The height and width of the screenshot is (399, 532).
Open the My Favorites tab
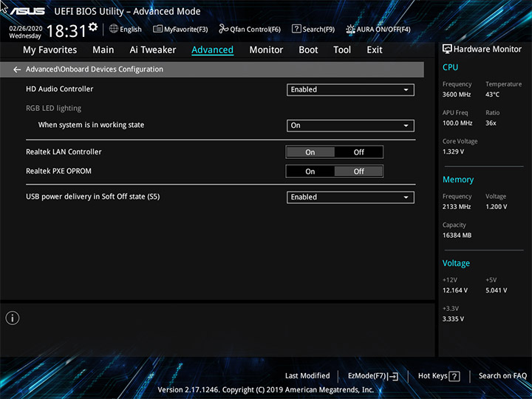pos(50,50)
